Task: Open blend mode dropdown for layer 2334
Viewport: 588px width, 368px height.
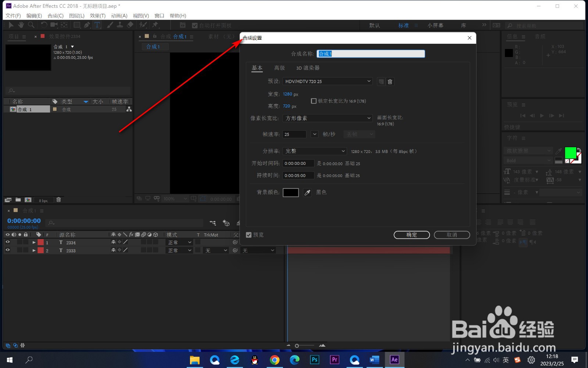Action: (179, 243)
